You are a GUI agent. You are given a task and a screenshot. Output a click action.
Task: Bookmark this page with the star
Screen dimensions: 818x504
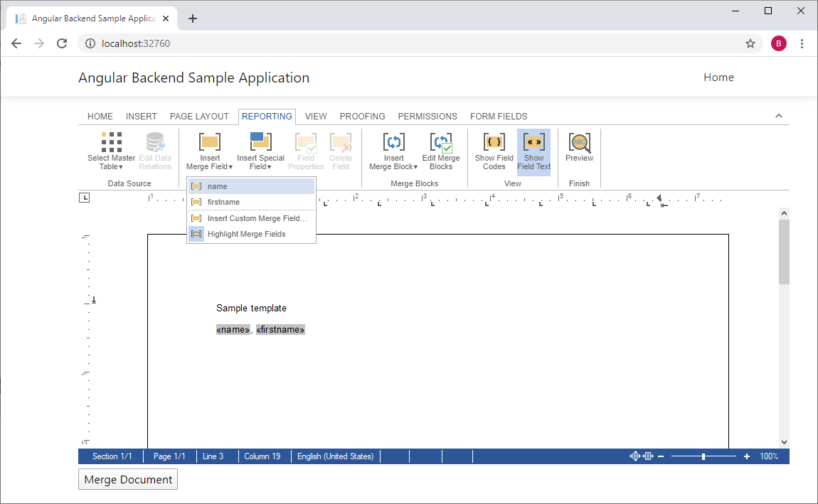click(x=750, y=43)
